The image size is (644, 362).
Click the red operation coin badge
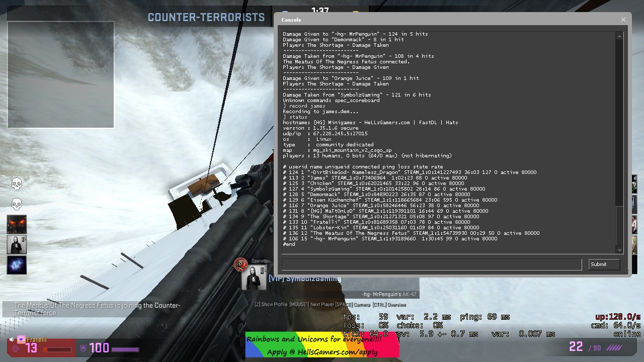241,263
